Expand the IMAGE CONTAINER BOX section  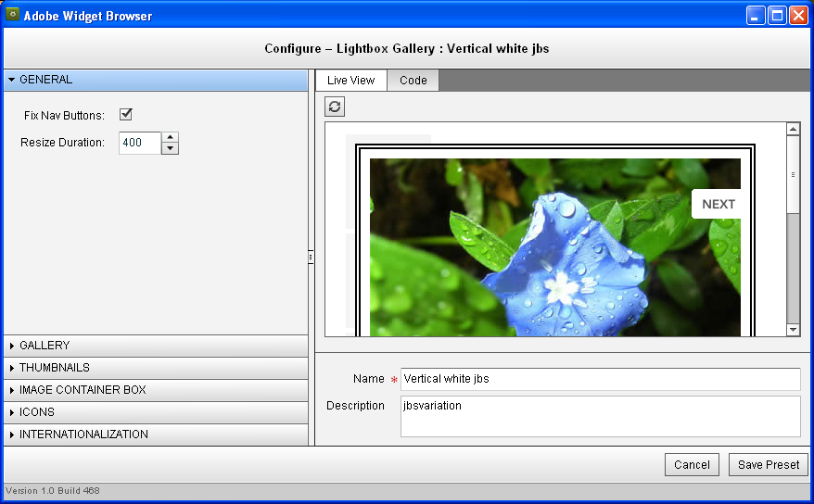tap(83, 390)
